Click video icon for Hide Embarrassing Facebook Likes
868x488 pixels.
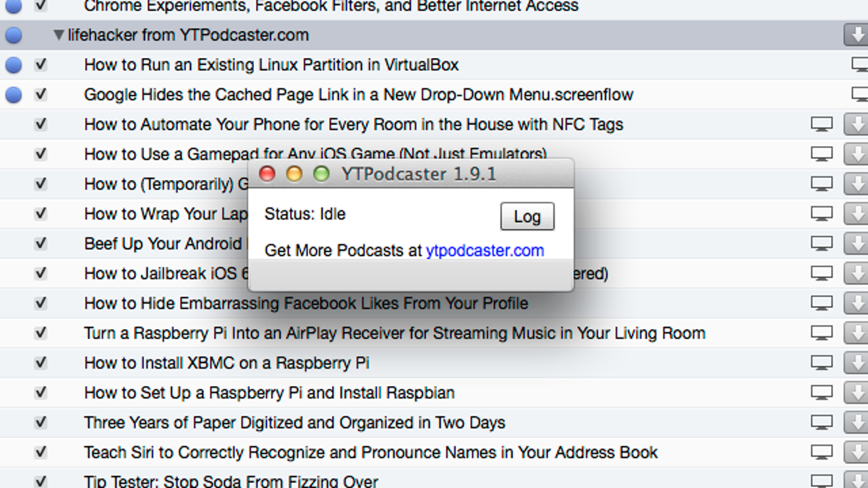(822, 303)
